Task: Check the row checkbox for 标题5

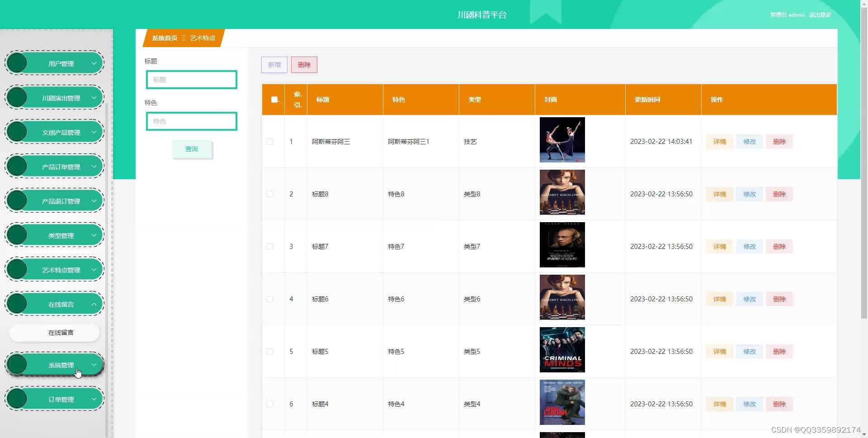Action: [x=270, y=352]
